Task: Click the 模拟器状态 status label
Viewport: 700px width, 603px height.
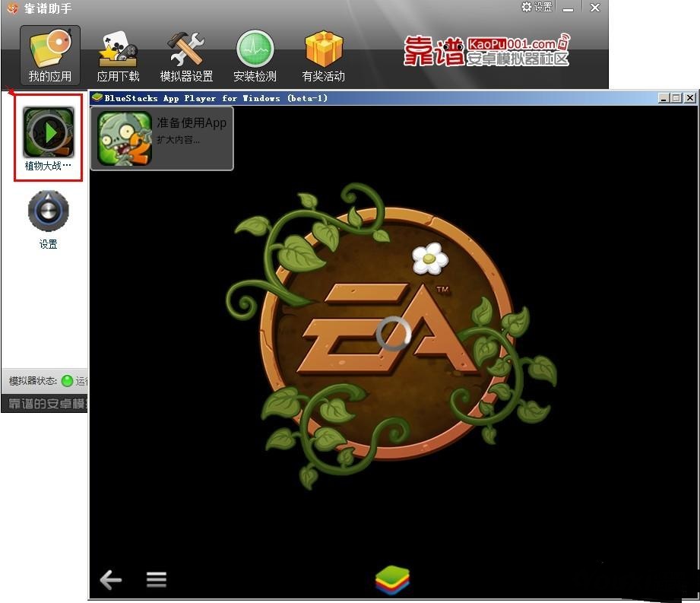Action: point(33,380)
